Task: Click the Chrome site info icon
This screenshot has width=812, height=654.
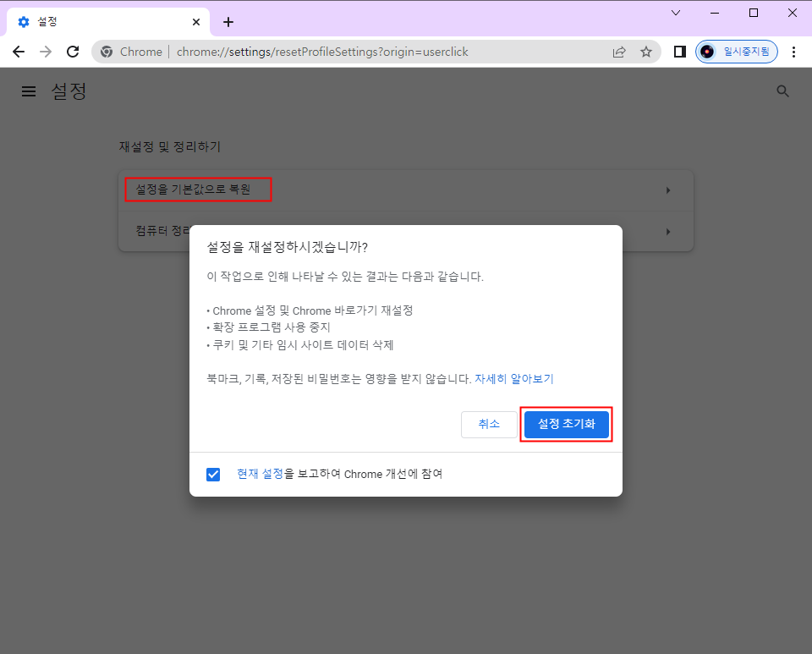Action: (x=107, y=52)
